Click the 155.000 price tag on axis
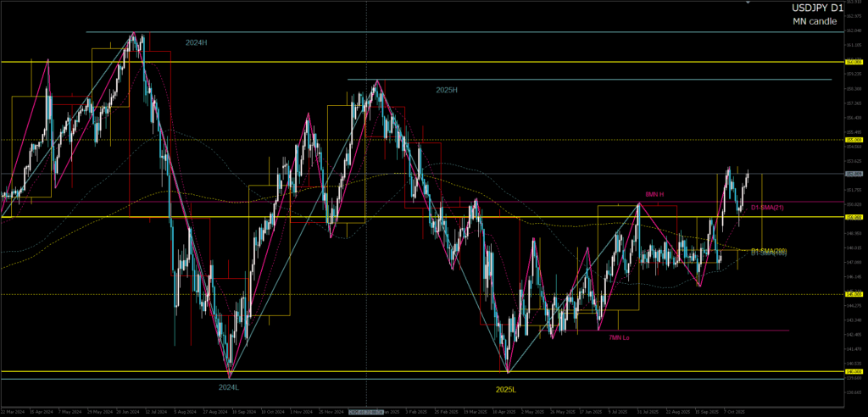Image resolution: width=868 pixels, height=417 pixels. click(x=854, y=140)
